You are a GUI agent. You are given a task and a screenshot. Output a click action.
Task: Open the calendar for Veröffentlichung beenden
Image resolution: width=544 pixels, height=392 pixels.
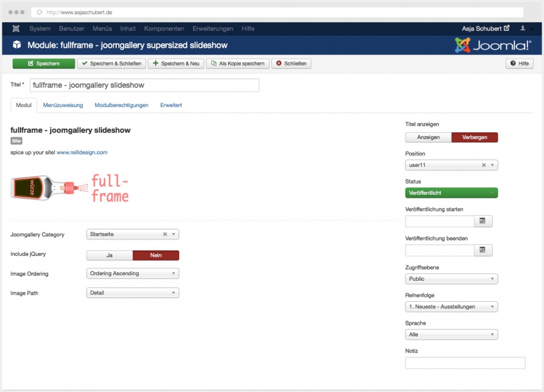pyautogui.click(x=483, y=250)
